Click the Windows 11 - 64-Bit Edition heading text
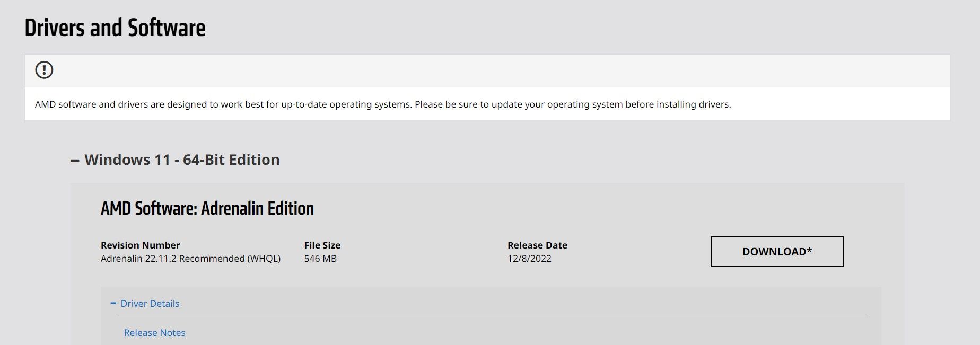Viewport: 980px width, 345px height. click(x=182, y=159)
